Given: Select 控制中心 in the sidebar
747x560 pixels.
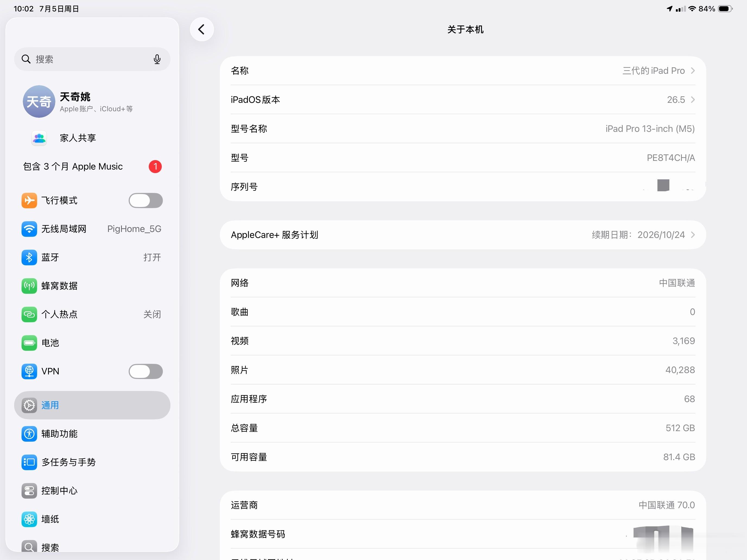Looking at the screenshot, I should pos(92,491).
